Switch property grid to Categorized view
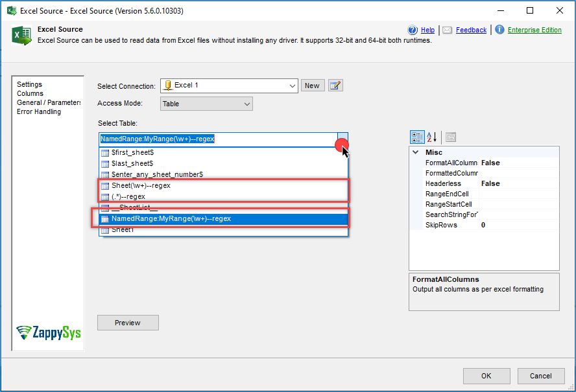Viewport: 576px width, 392px height. pyautogui.click(x=417, y=137)
